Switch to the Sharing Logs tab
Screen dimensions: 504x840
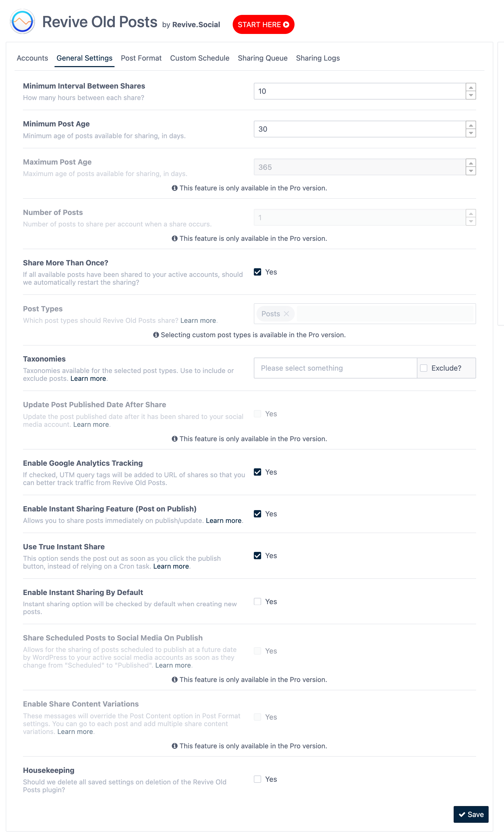tap(318, 58)
